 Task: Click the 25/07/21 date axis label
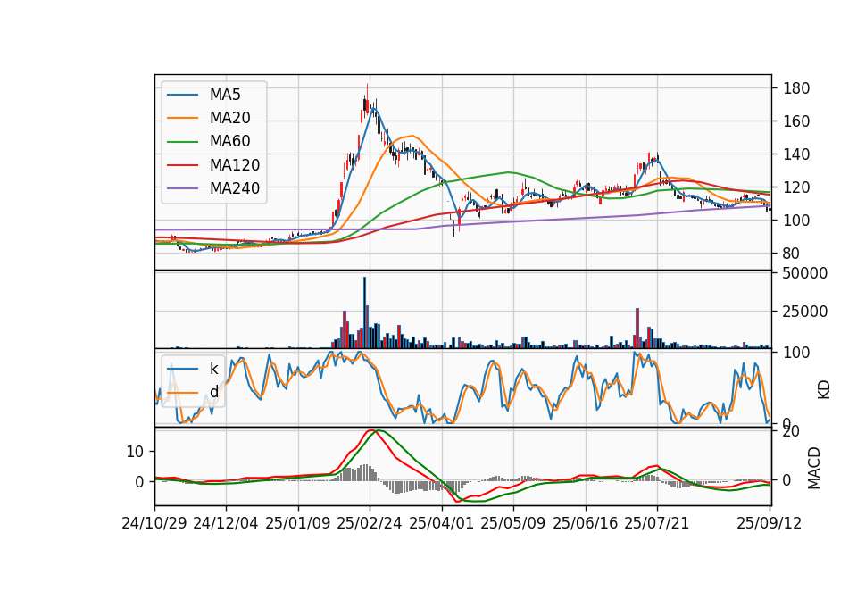(656, 523)
